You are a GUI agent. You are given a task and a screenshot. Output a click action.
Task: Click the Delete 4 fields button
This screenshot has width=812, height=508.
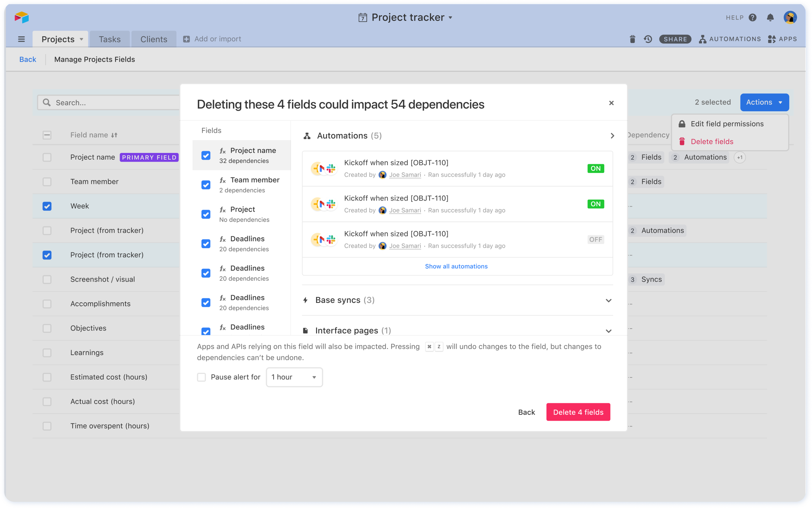578,412
